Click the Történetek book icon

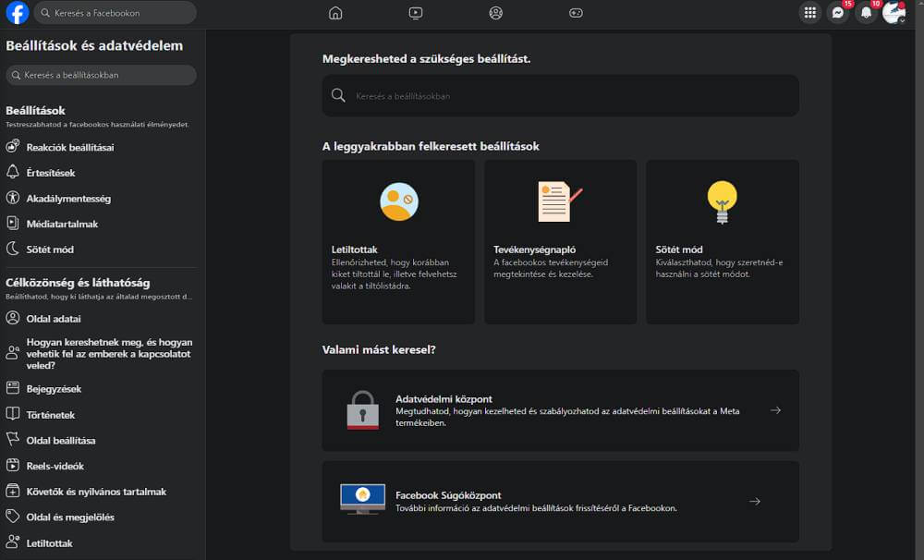12,414
